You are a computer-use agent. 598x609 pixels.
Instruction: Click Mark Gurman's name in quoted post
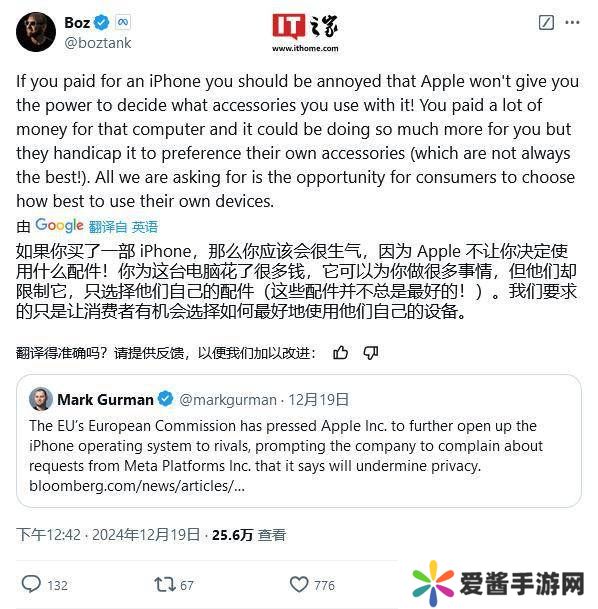click(x=105, y=399)
